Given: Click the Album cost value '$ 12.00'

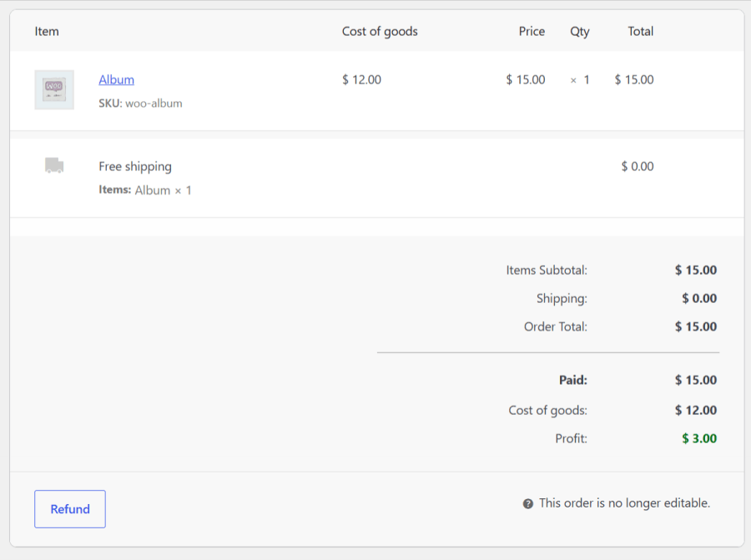Looking at the screenshot, I should pyautogui.click(x=361, y=79).
